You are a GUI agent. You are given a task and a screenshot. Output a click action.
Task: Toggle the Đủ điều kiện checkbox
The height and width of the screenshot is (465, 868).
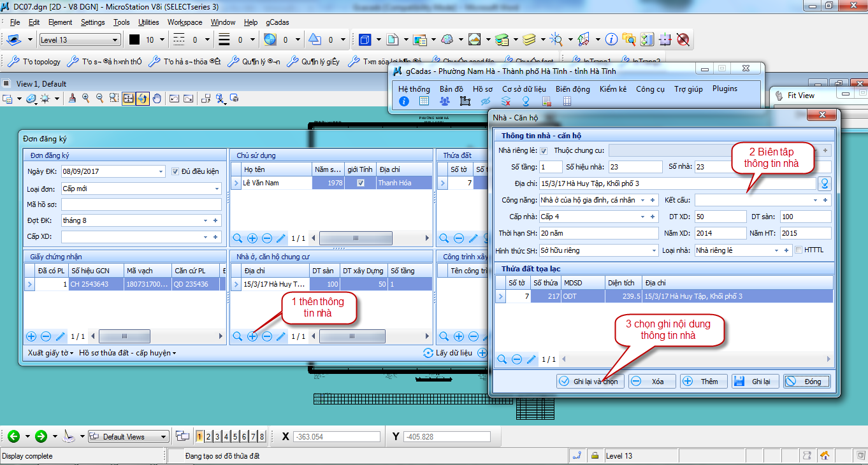[x=177, y=171]
